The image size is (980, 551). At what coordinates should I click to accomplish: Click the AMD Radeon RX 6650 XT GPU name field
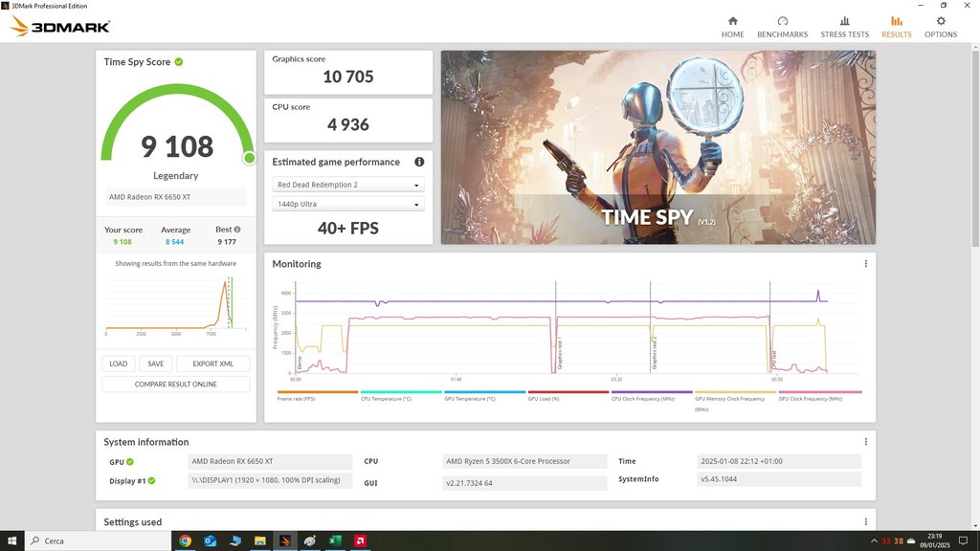270,462
